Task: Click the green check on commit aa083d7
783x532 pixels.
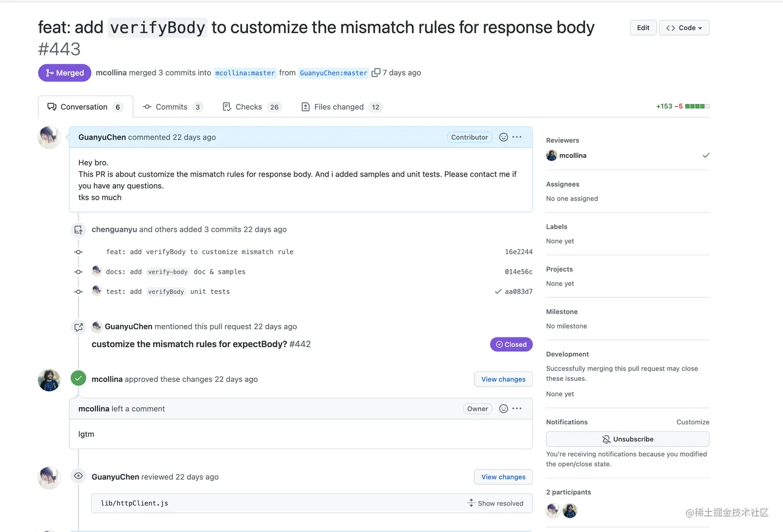Action: 498,292
